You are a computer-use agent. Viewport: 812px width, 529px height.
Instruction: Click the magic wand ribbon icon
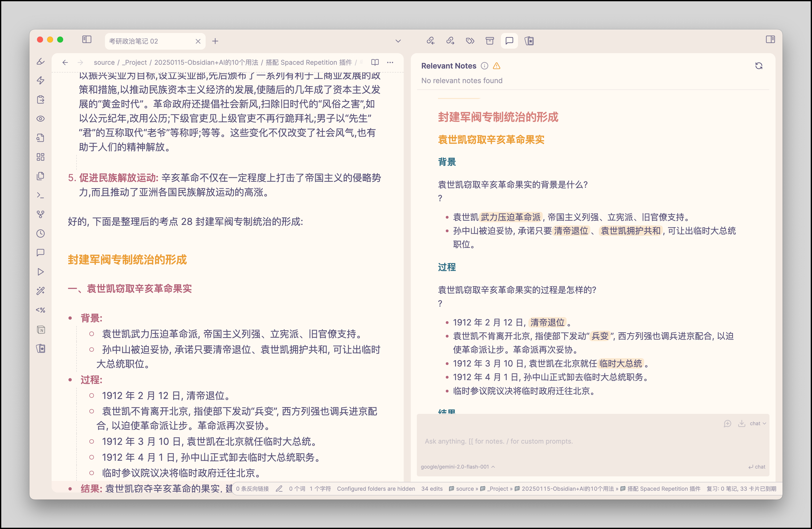coord(41,291)
